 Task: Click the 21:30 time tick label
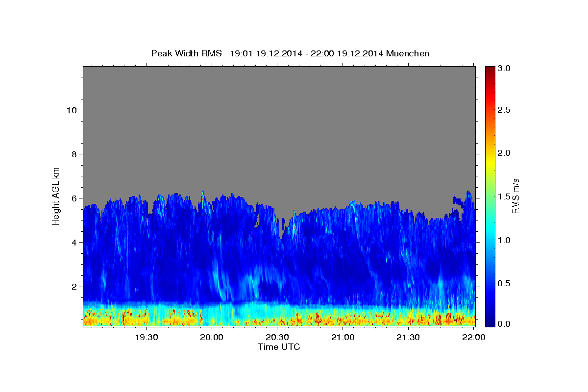(408, 337)
